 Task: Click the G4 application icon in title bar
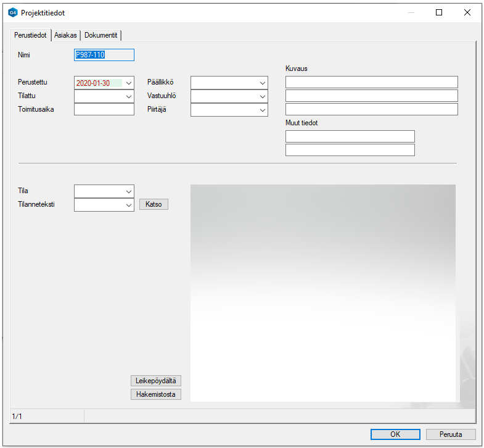tap(13, 12)
